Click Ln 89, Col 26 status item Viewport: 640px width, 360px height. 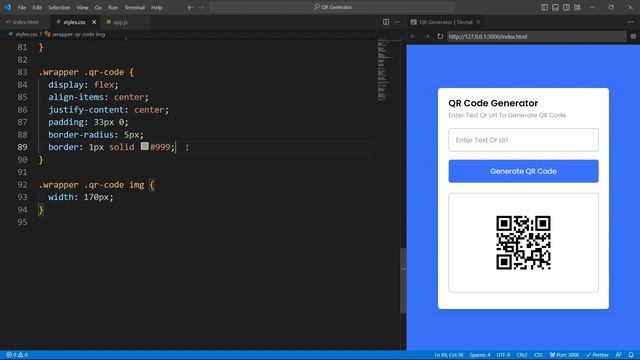tap(449, 355)
